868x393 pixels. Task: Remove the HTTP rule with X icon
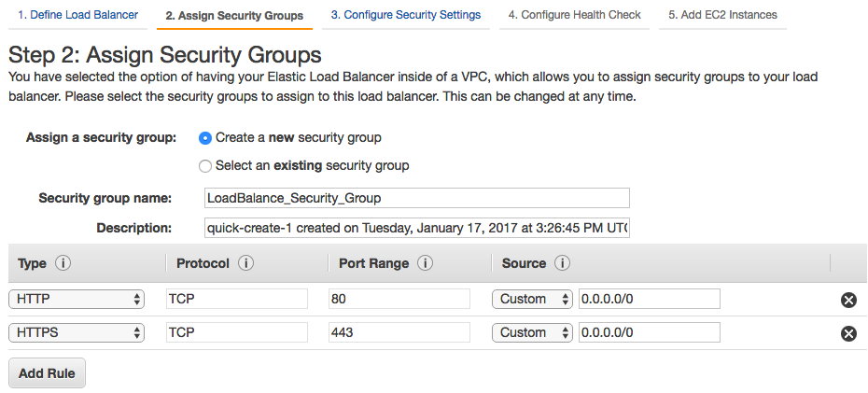coord(848,300)
